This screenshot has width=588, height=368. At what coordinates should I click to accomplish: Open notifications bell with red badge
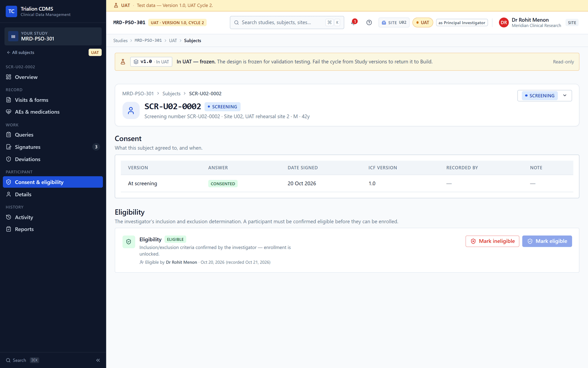pos(354,22)
